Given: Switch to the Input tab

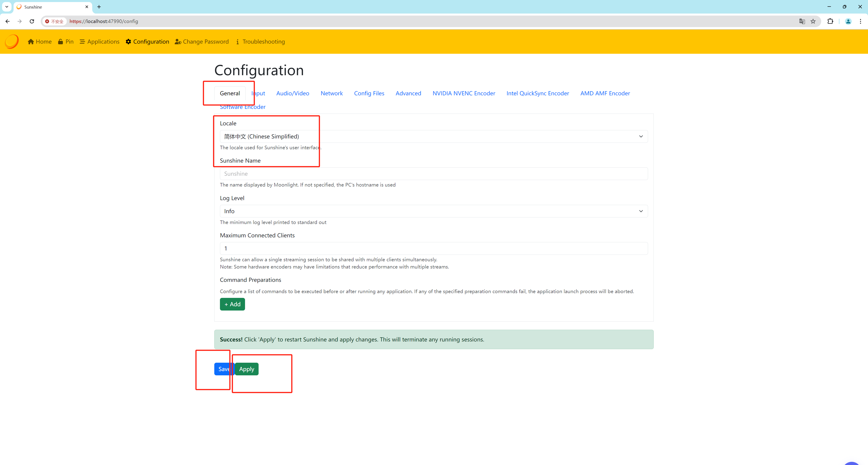Looking at the screenshot, I should (258, 93).
